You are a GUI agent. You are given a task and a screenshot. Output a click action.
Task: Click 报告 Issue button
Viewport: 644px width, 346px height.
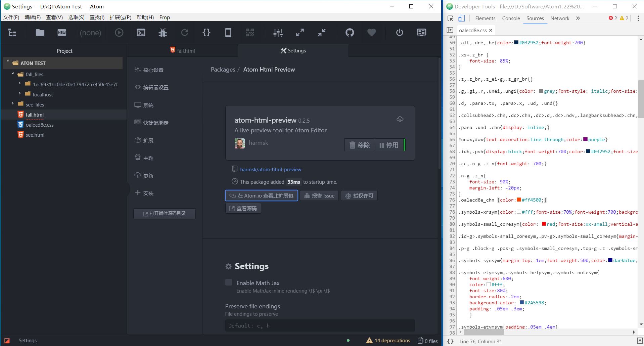[319, 196]
